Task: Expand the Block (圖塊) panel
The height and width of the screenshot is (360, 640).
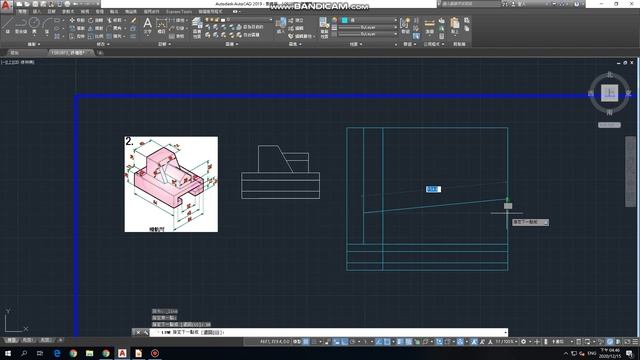Action: 295,44
